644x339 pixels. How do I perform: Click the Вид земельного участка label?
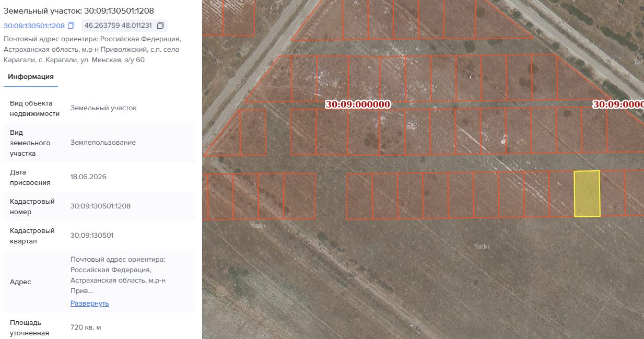click(30, 143)
